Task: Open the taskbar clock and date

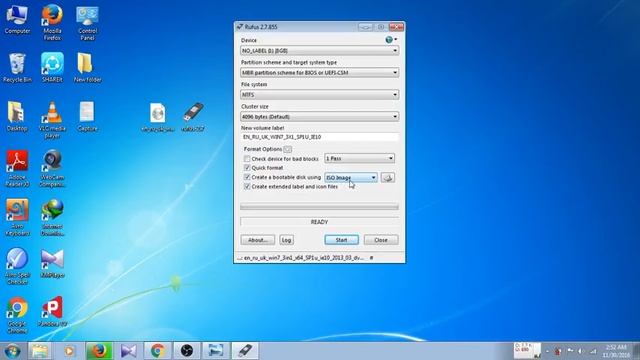Action: (616, 351)
